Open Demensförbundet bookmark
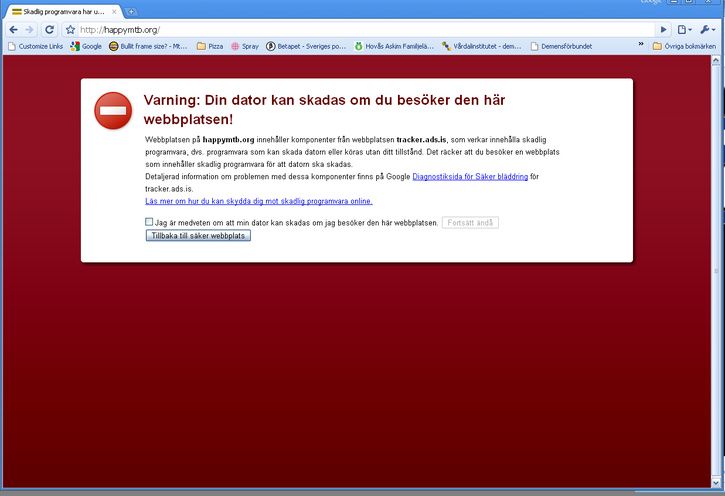This screenshot has height=496, width=725. (x=561, y=46)
